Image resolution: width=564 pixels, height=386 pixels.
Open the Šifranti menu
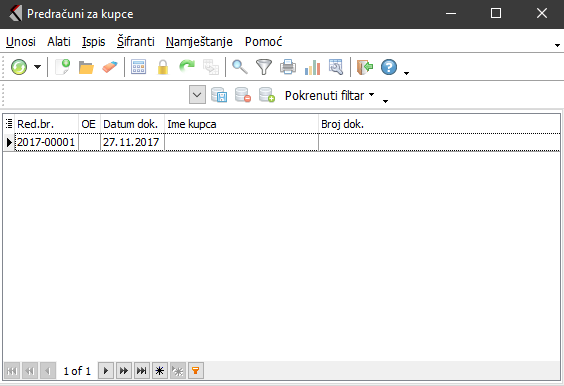(x=136, y=42)
